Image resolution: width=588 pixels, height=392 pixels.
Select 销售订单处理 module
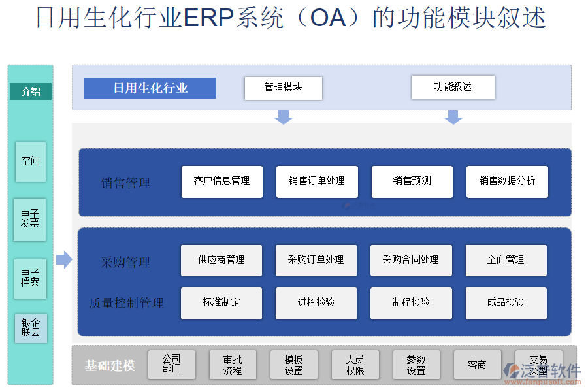pos(316,181)
